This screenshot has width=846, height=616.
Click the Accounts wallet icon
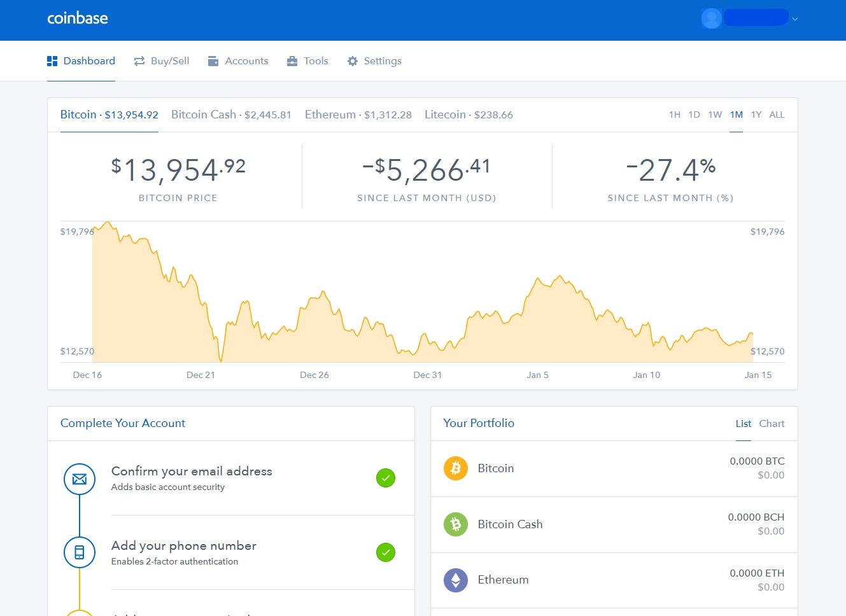213,61
